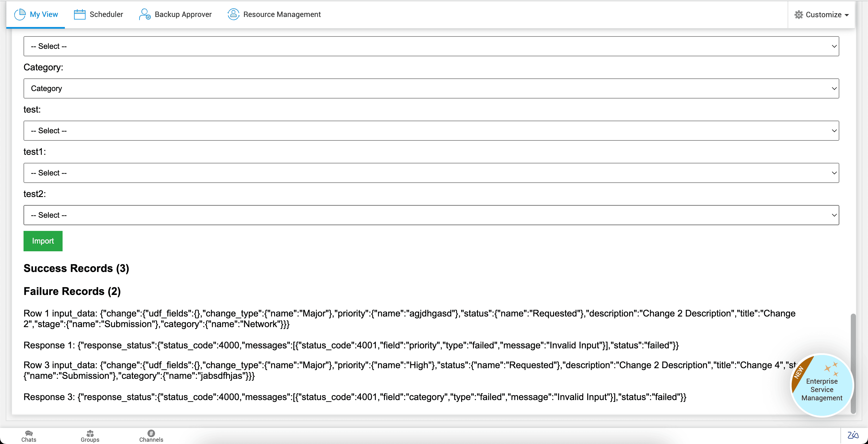Click the vertical scrollbar thumb
The height and width of the screenshot is (444, 868).
(853, 363)
